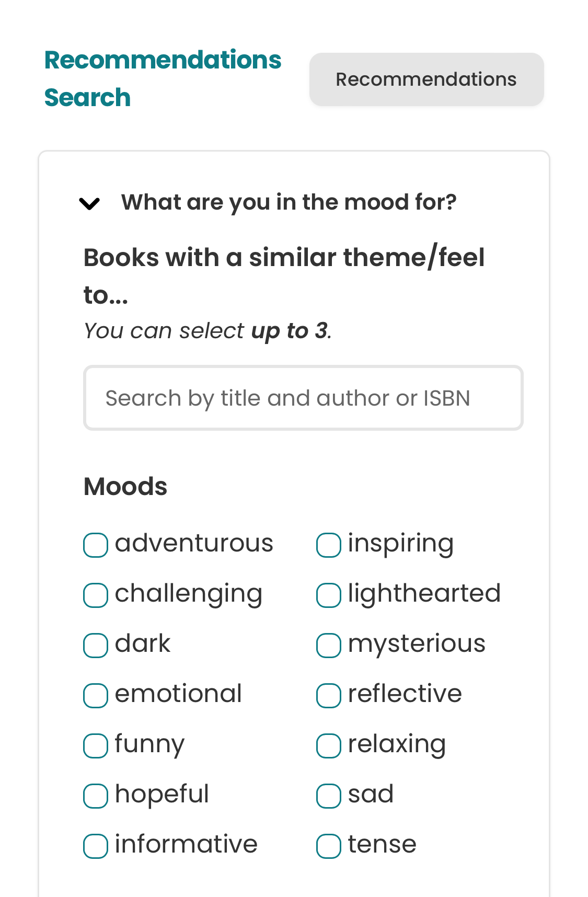Click the title and author search field
Image resolution: width=588 pixels, height=897 pixels.
click(x=303, y=398)
